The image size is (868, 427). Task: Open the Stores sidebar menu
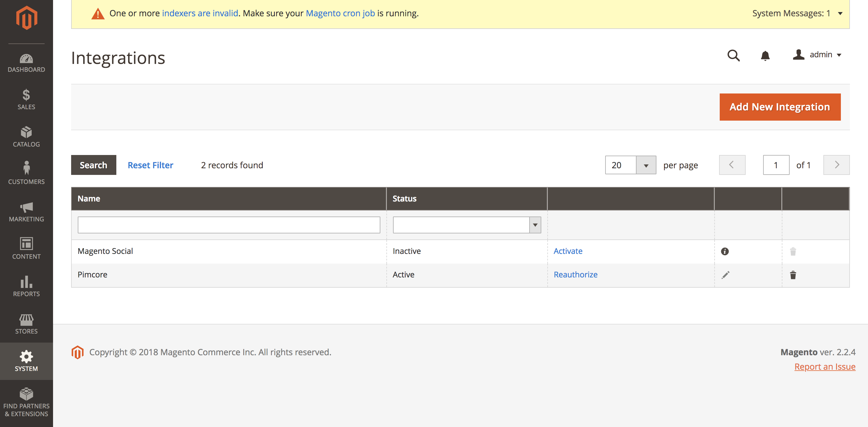(26, 324)
